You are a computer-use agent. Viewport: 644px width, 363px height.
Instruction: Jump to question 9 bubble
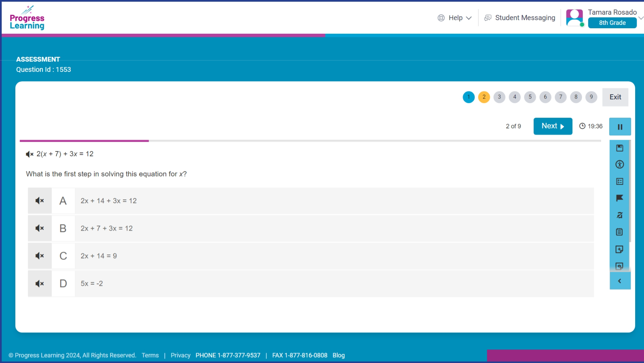(x=591, y=97)
